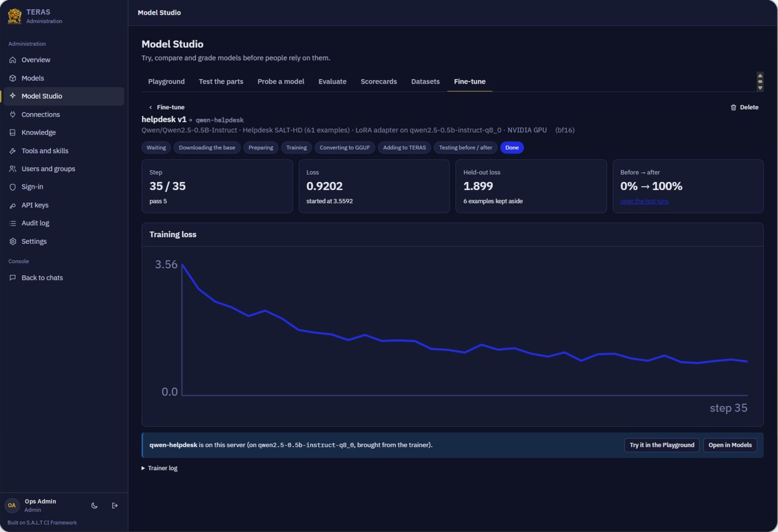Click the Step count 35 / 35
The width and height of the screenshot is (778, 532).
(167, 187)
